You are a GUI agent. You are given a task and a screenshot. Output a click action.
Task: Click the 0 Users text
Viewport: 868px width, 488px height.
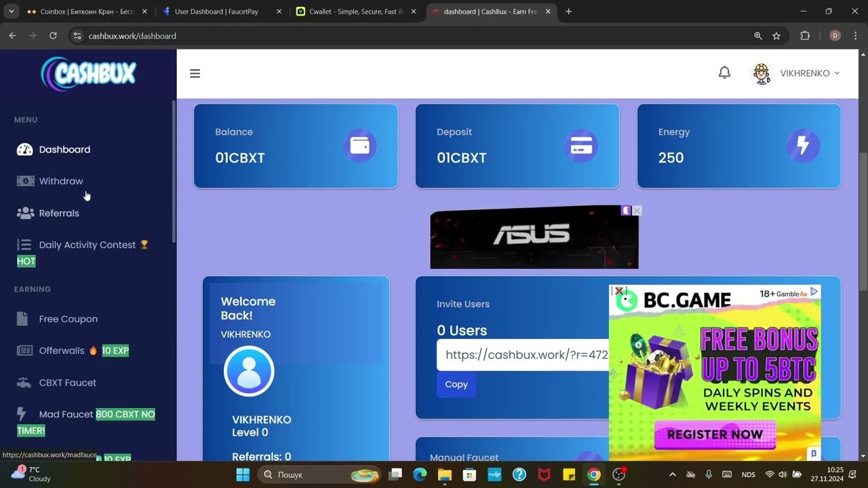pos(462,331)
